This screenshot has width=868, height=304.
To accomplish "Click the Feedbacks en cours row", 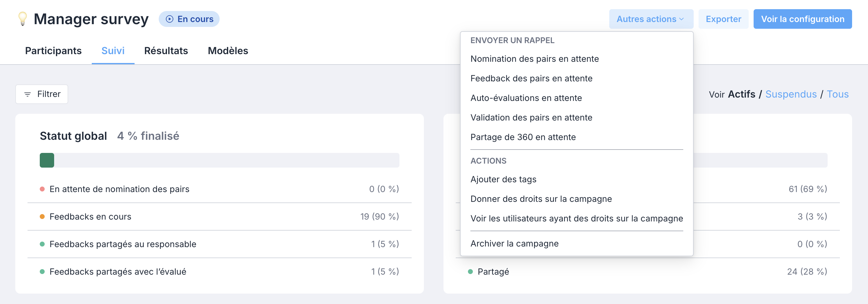I will 219,217.
